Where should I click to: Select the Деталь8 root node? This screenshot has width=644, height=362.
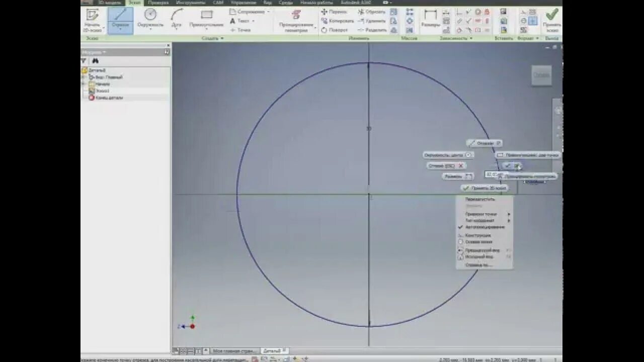[94, 70]
